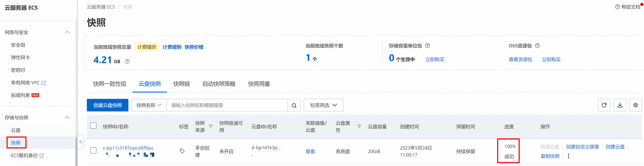The height and width of the screenshot is (166, 644).
Task: Switch to 自动快照策略 tab
Action: (219, 84)
